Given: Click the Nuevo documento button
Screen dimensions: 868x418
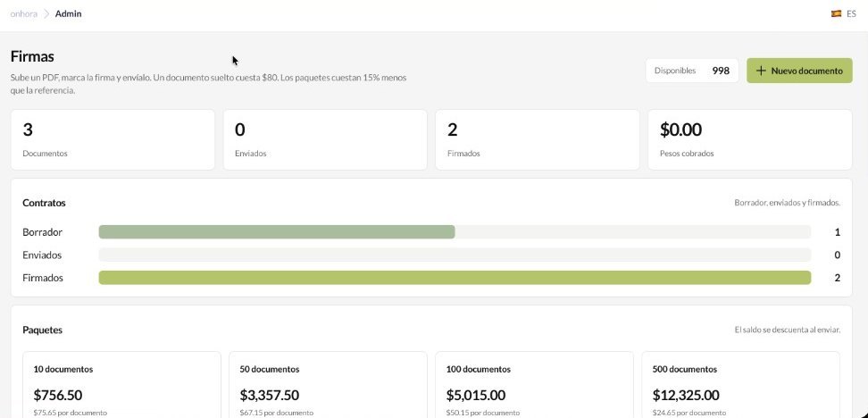Looking at the screenshot, I should point(799,71).
